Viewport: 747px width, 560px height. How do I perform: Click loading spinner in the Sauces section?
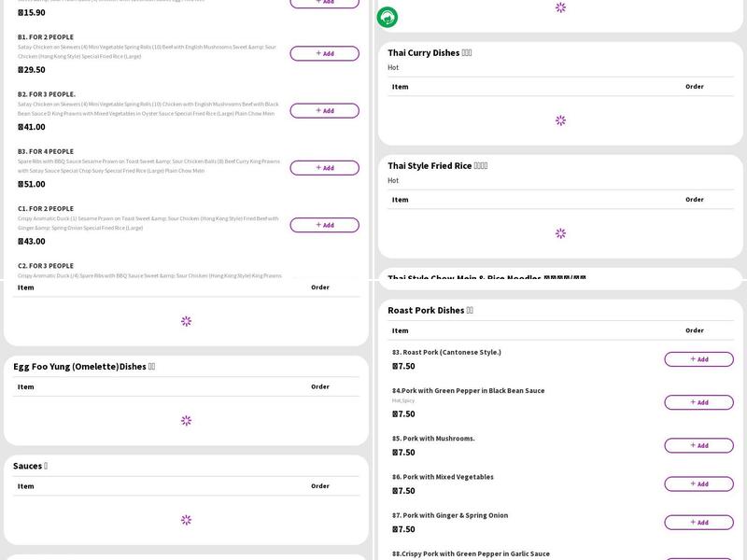pyautogui.click(x=186, y=520)
